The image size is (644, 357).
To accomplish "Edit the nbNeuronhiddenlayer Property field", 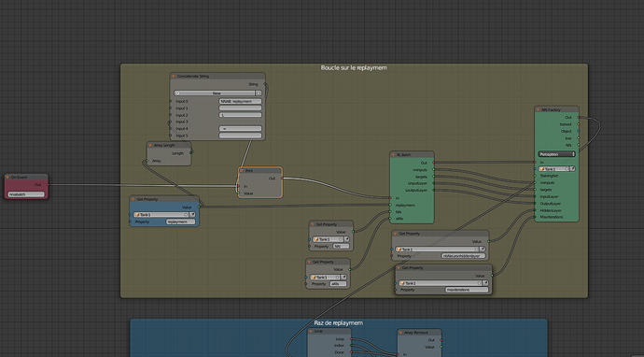I will pyautogui.click(x=463, y=256).
